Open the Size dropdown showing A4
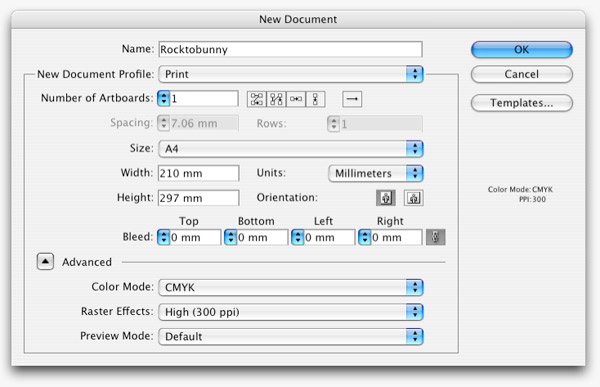 (290, 149)
